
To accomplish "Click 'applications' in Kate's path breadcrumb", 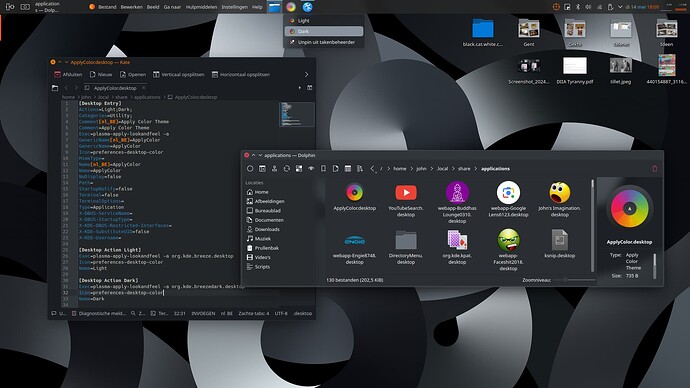I will tap(147, 97).
